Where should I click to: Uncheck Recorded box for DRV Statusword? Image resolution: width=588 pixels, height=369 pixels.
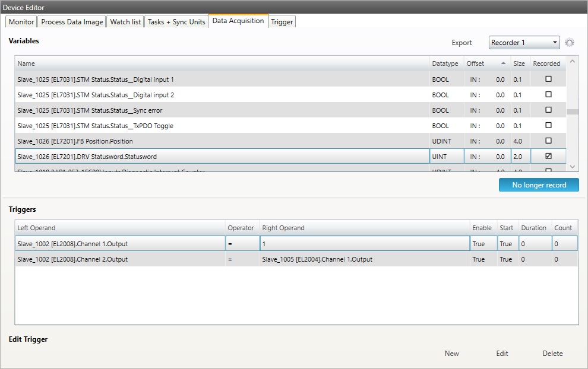(x=548, y=157)
